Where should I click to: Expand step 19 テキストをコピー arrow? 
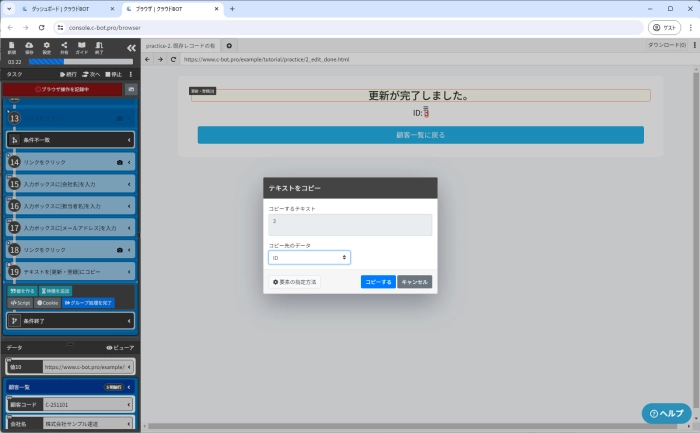tap(130, 271)
